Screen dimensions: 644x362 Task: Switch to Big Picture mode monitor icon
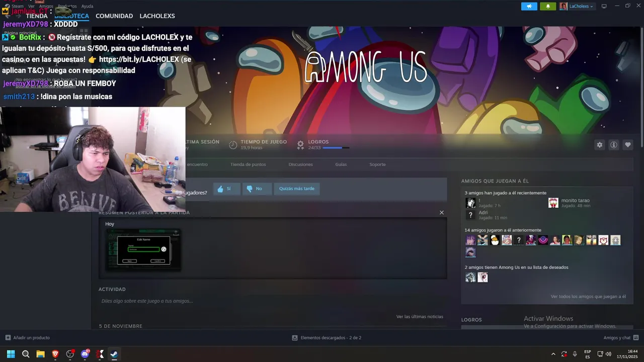(x=604, y=6)
